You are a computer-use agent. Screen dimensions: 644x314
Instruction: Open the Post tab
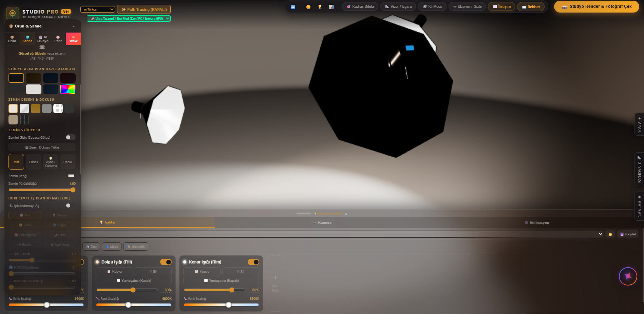click(x=58, y=39)
